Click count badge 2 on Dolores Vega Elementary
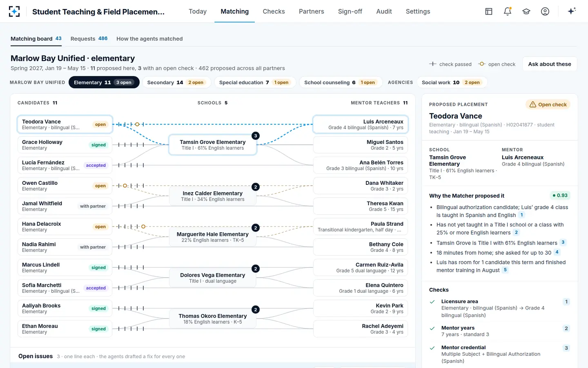The image size is (588, 368). coord(256,269)
